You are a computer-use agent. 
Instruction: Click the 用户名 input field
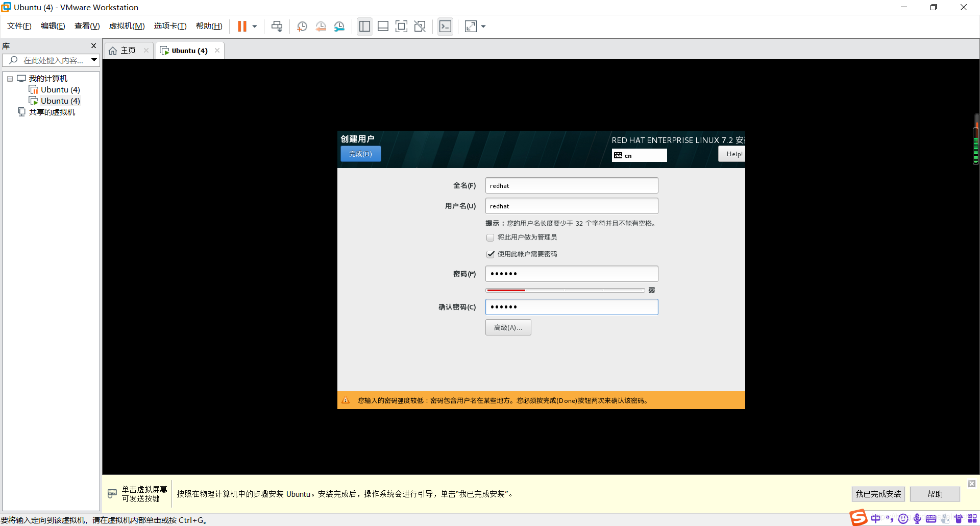click(x=571, y=206)
